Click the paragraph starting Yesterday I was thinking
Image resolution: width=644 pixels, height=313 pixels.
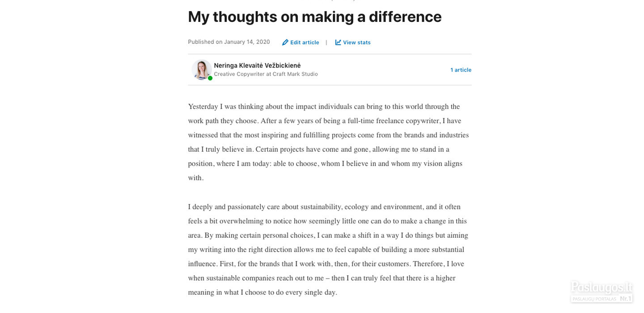pos(329,142)
